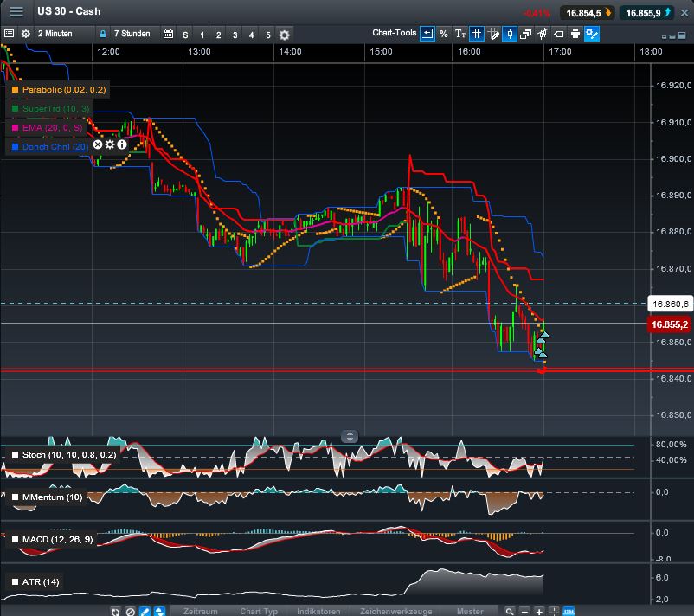Open the Chart Typ menu

point(259,611)
